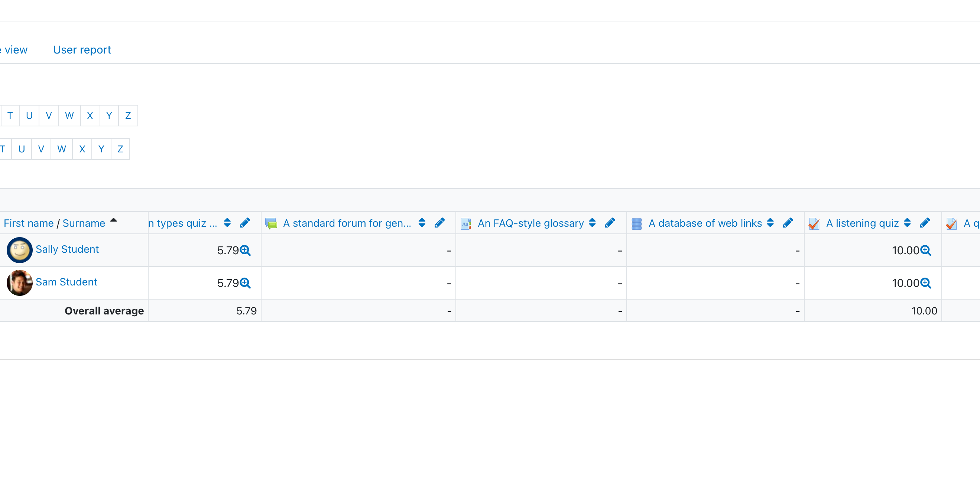The image size is (980, 504).
Task: Open listening quiz activity icon
Action: point(814,223)
